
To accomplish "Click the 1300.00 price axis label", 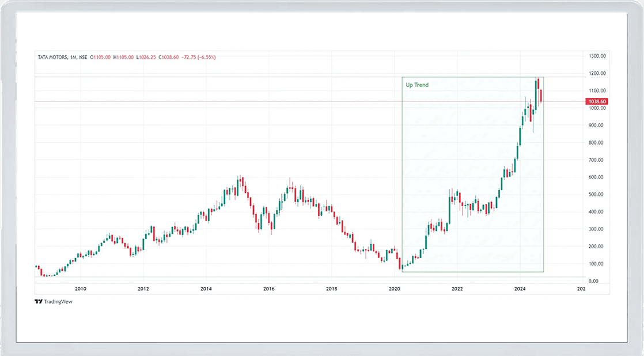I will click(x=596, y=56).
